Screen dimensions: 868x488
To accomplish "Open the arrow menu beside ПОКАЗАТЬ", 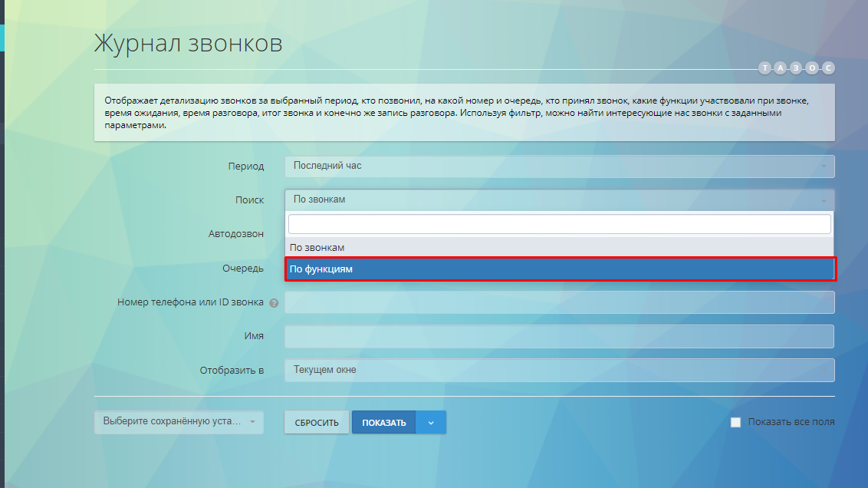I will [x=431, y=423].
